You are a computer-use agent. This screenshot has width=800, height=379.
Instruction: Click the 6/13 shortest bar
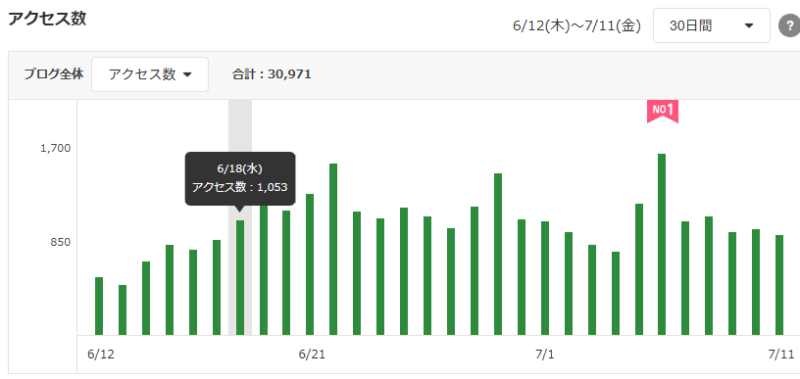122,310
